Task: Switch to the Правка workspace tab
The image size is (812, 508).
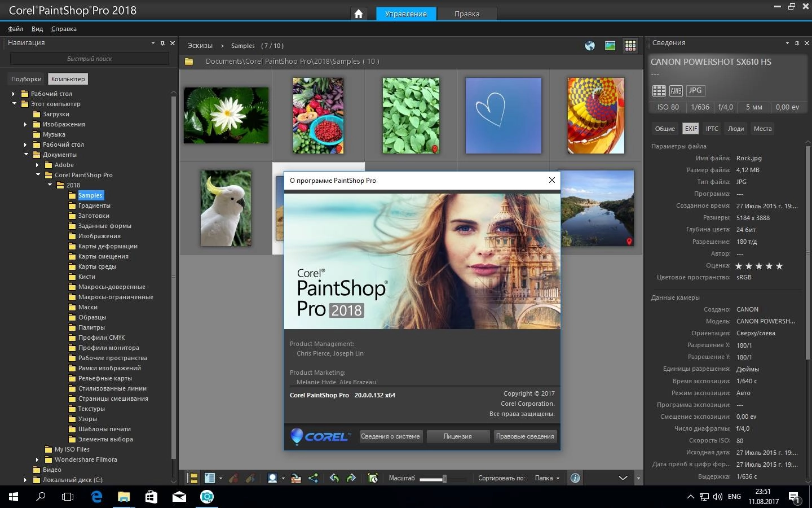Action: (x=467, y=14)
